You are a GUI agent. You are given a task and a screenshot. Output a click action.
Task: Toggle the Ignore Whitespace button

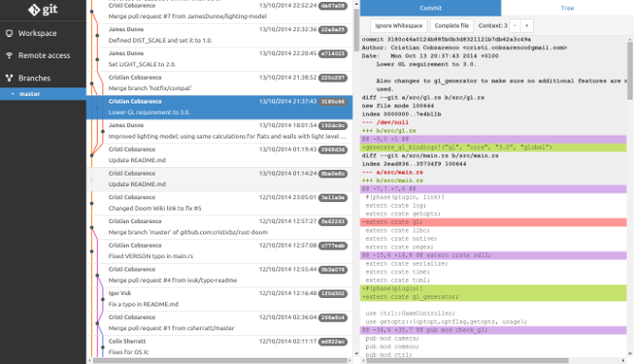pyautogui.click(x=398, y=25)
